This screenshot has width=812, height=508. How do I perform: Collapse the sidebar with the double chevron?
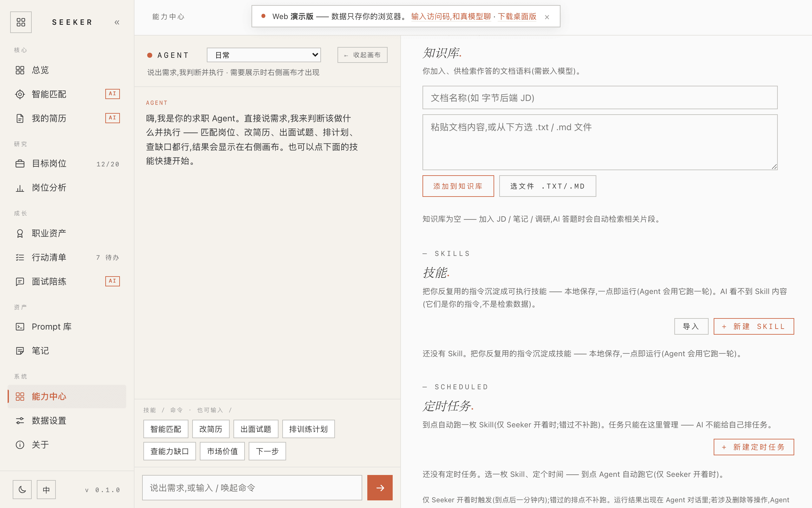(x=117, y=23)
